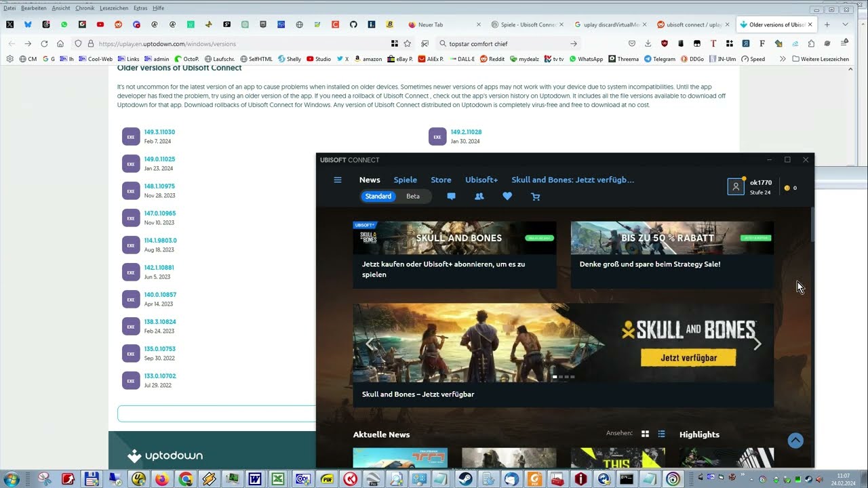
Task: Click the ok1770 profile avatar
Action: point(736,186)
